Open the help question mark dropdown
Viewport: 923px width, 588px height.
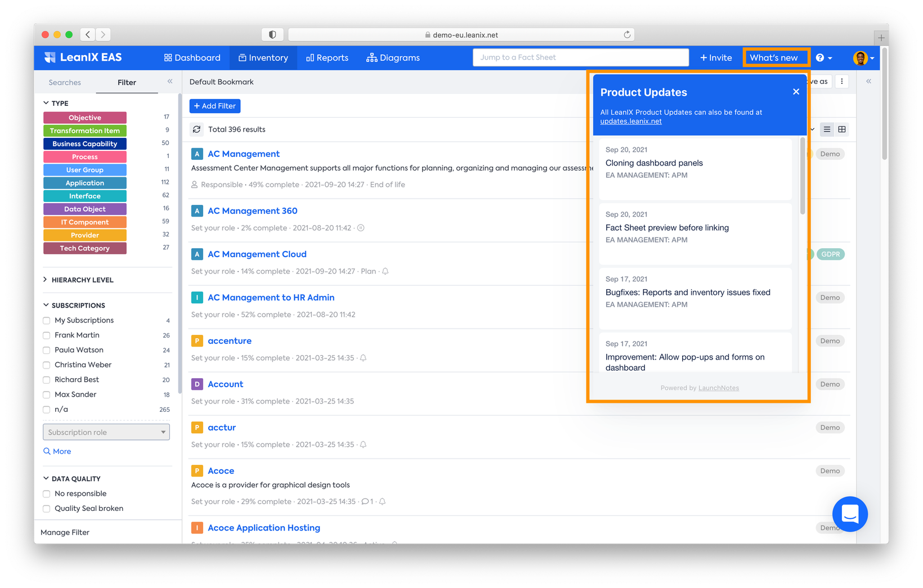point(824,57)
